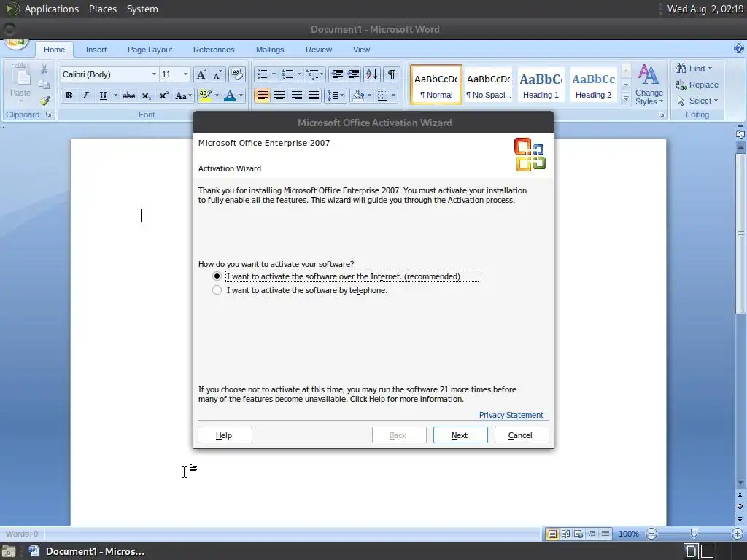Image resolution: width=747 pixels, height=560 pixels.
Task: Click the zoom slider handle
Action: tap(694, 533)
